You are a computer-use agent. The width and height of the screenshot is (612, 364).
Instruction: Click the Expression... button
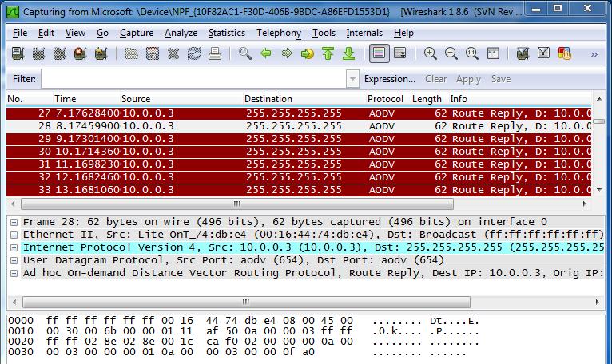click(x=390, y=79)
